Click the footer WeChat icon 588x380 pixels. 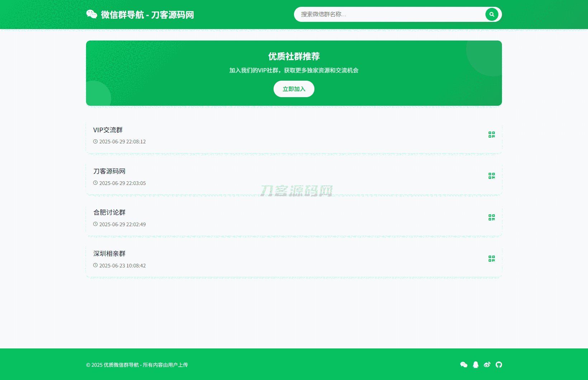[x=464, y=365]
